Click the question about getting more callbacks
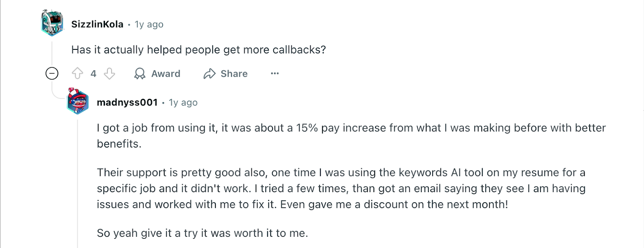Viewport: 644px width, 248px height. pos(198,50)
